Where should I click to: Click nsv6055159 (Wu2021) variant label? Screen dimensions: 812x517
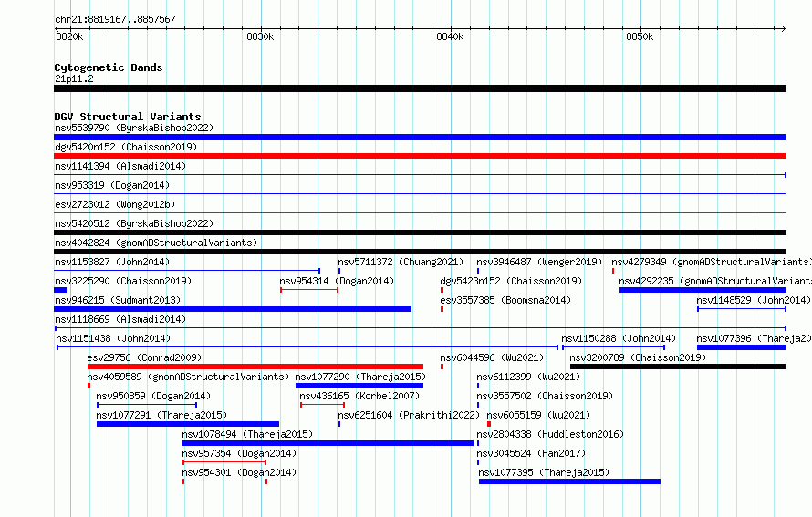tap(538, 415)
